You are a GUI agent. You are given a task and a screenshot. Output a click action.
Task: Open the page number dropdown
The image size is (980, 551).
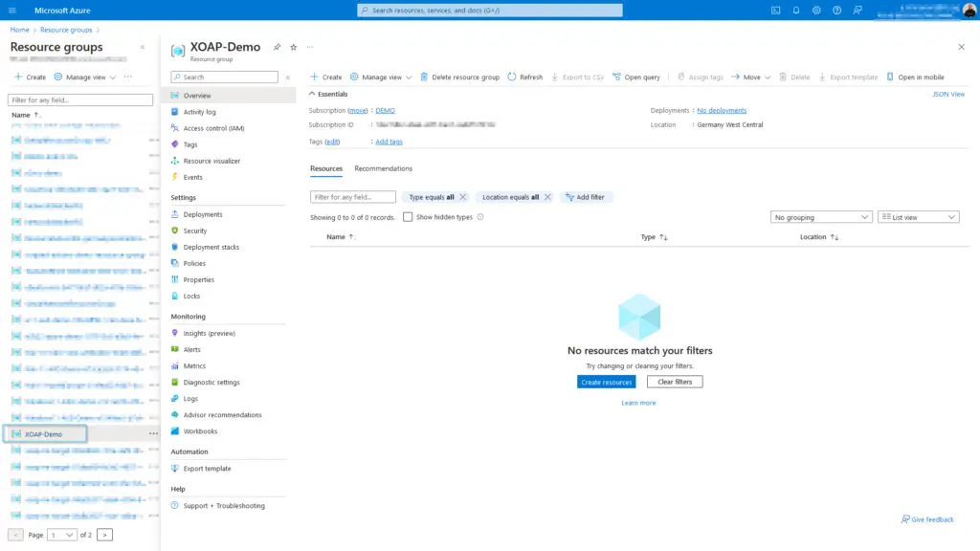coord(62,535)
